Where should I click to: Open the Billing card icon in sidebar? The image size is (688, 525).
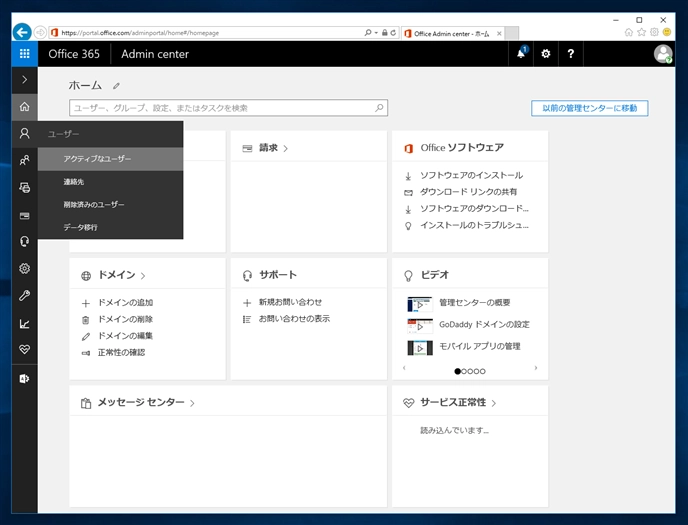tap(25, 215)
